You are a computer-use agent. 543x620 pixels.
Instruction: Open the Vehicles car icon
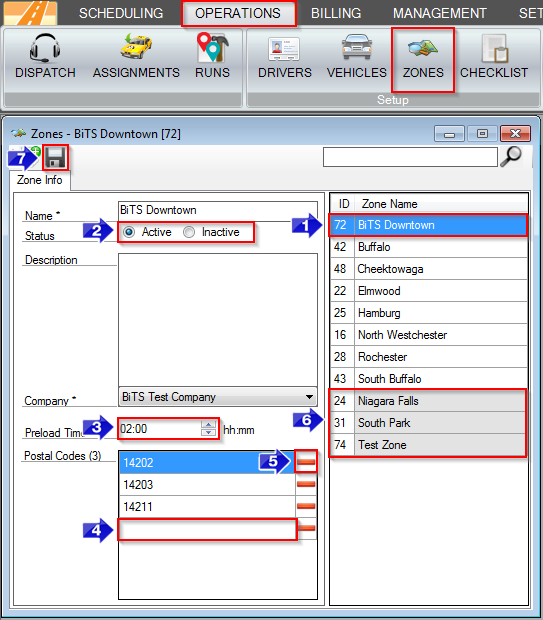pyautogui.click(x=357, y=47)
